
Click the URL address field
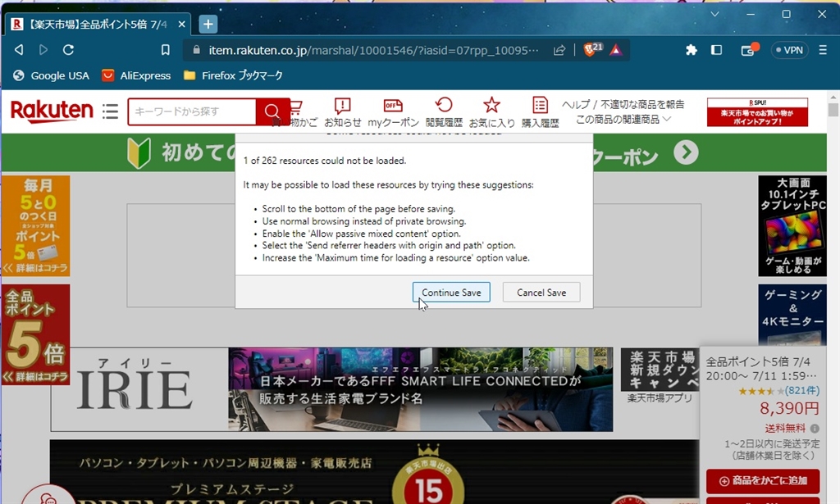373,50
